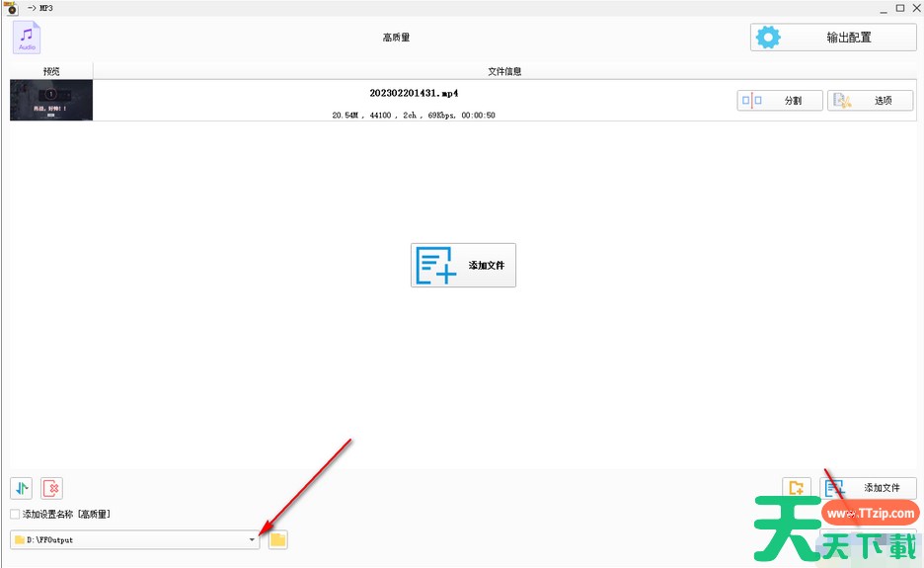This screenshot has width=924, height=568.
Task: Expand the D:\FFOutput output folder dropdown
Action: (x=252, y=540)
